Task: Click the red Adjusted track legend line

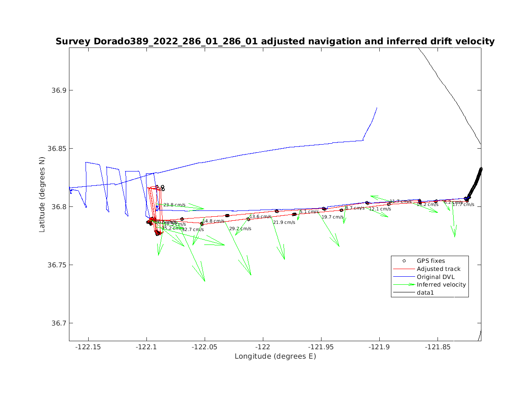Action: (404, 269)
